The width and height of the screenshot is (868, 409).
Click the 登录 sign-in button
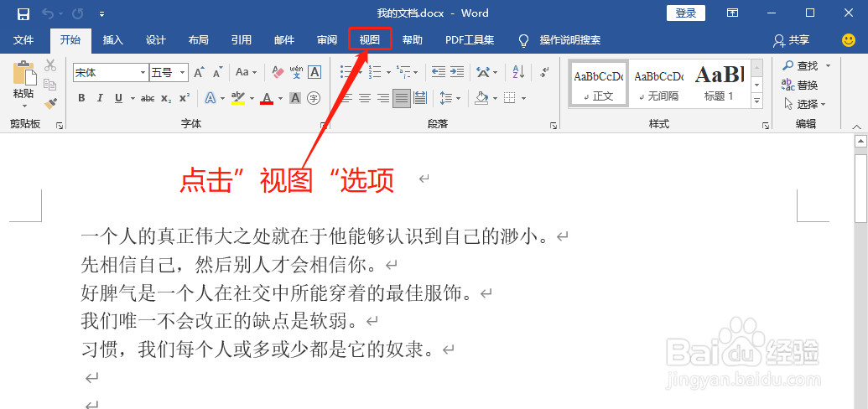[x=685, y=13]
